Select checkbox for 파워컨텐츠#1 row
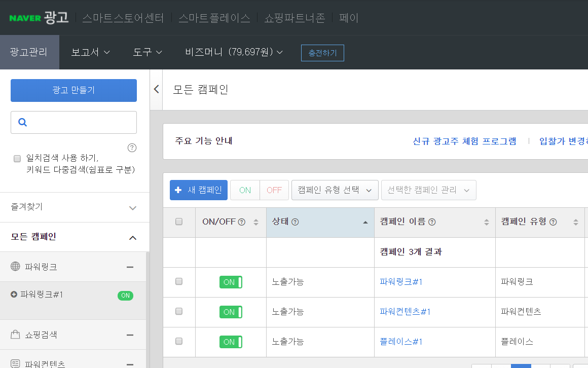 179,311
